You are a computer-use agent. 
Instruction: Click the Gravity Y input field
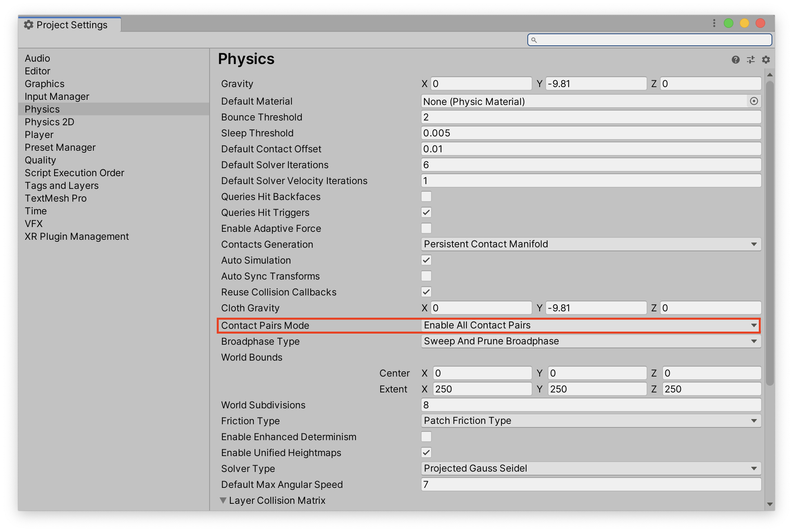click(595, 83)
